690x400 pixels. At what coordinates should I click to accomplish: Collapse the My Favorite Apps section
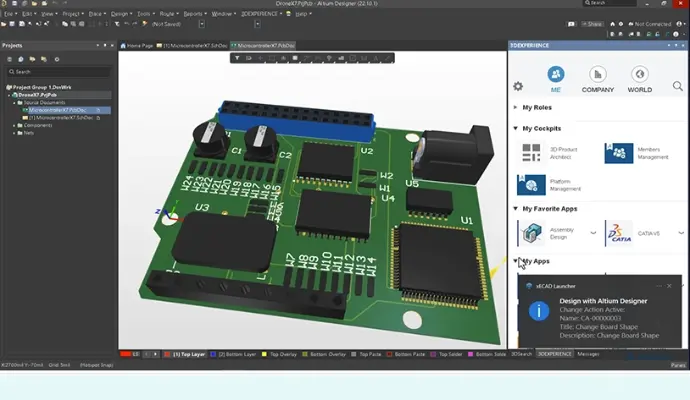tap(515, 209)
